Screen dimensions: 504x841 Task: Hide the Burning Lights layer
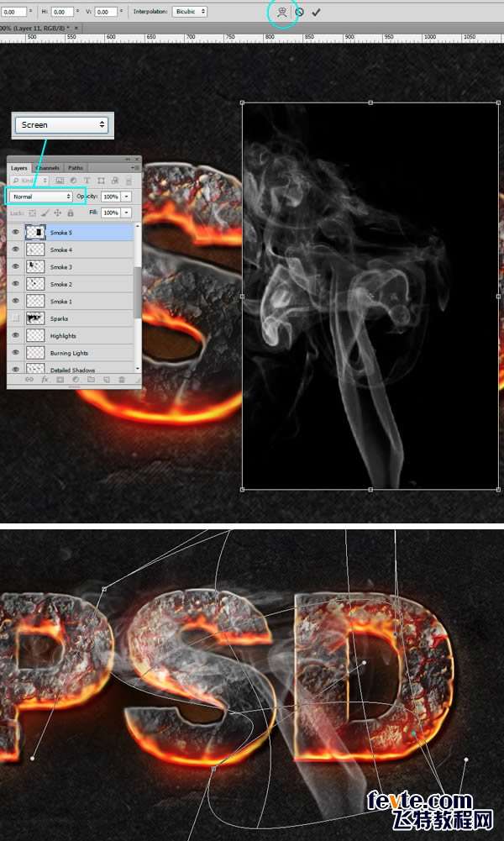point(16,352)
